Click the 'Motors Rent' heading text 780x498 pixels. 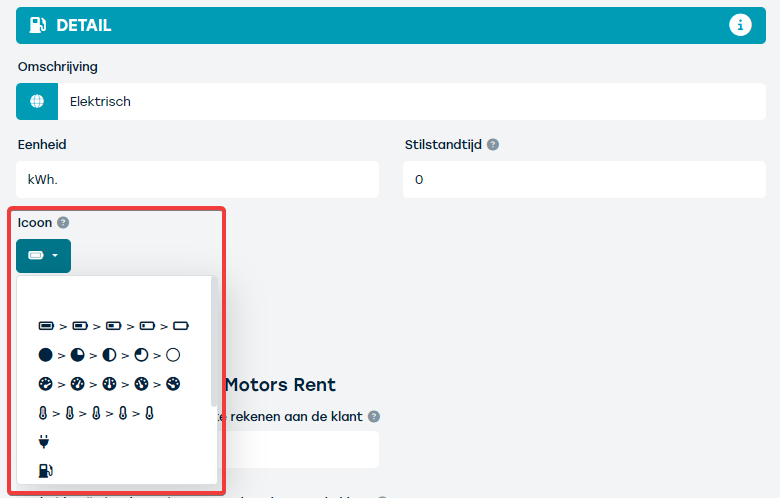click(x=280, y=385)
